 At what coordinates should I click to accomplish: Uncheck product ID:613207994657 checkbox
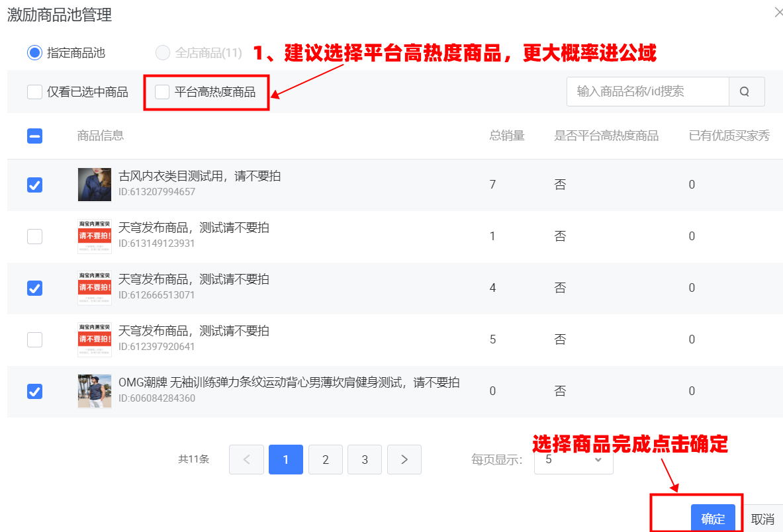pyautogui.click(x=34, y=185)
